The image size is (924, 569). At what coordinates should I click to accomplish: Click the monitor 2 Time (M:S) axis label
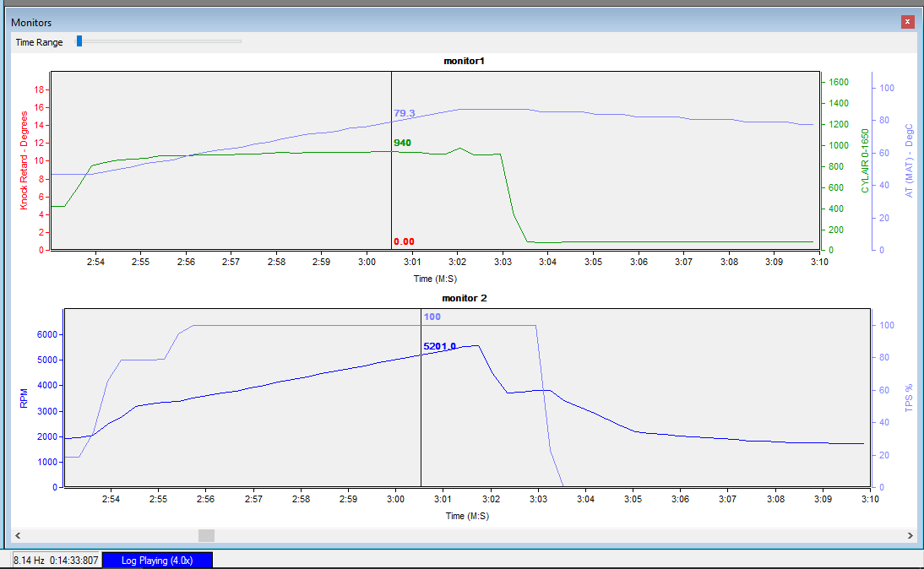(x=467, y=516)
